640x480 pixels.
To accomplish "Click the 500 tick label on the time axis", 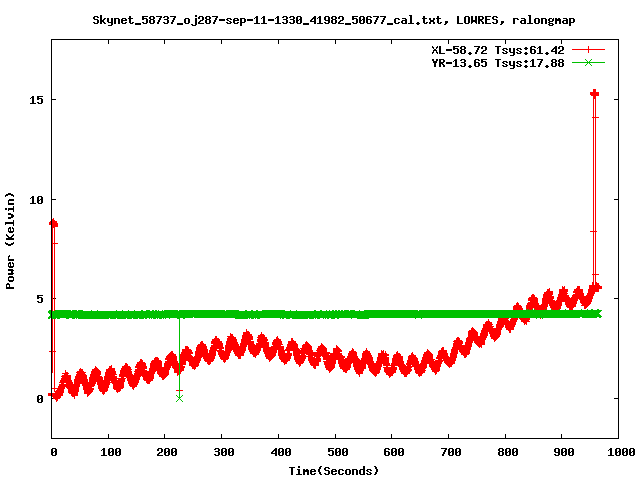I will pyautogui.click(x=335, y=452).
